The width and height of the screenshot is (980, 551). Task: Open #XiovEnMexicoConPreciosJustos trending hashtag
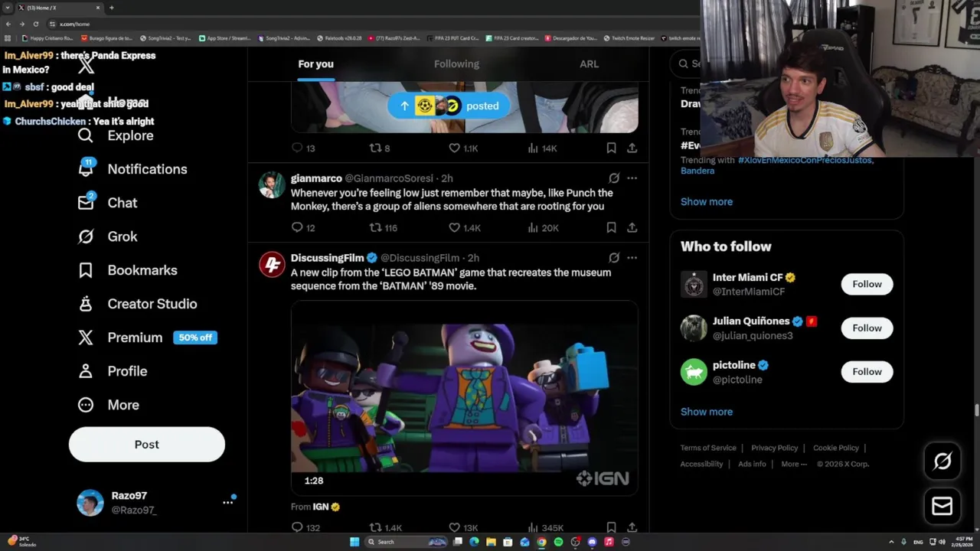[805, 160]
